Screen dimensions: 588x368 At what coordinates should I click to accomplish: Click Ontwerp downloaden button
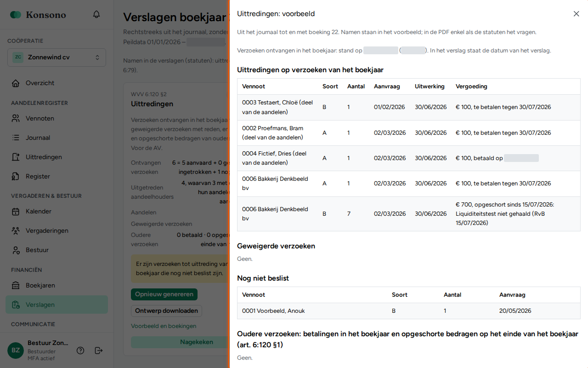point(166,310)
